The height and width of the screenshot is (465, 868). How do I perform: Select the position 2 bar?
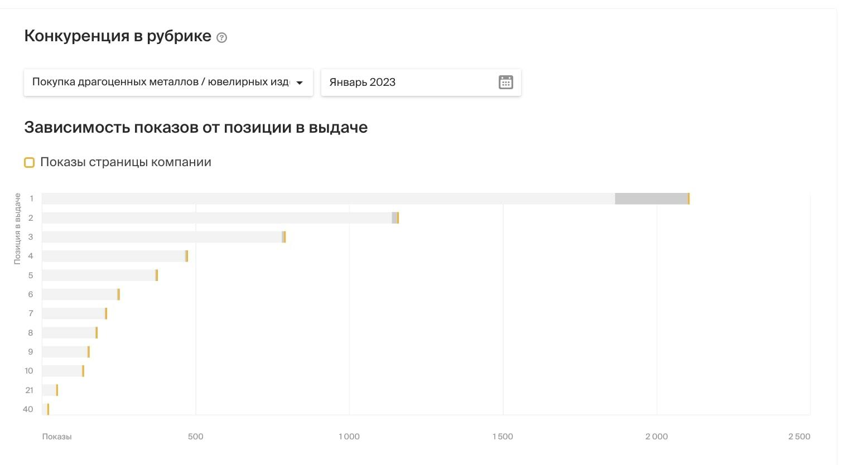point(220,218)
